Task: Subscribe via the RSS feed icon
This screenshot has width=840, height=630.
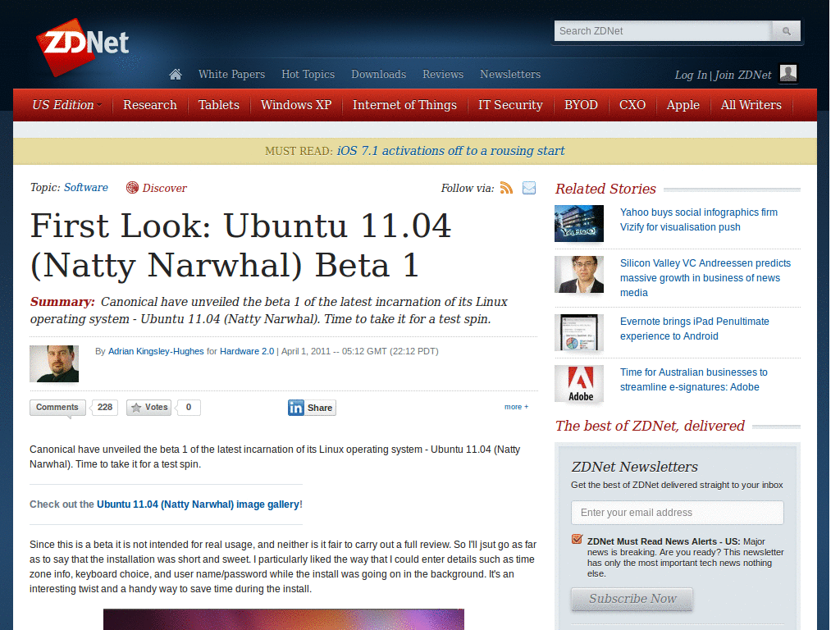Action: click(x=506, y=188)
